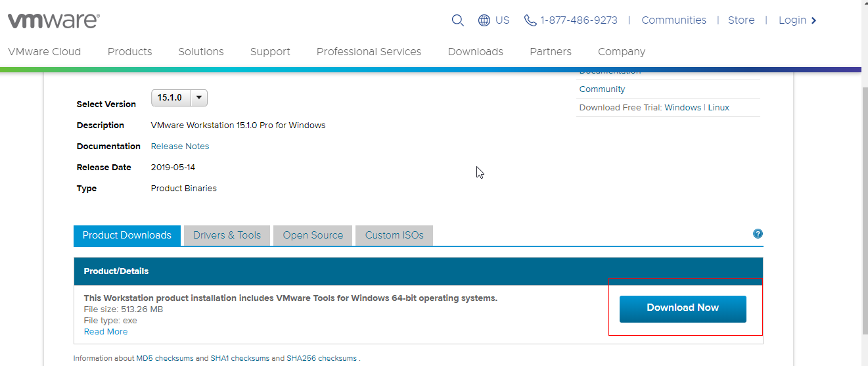Open the SHA1 checksums link
868x366 pixels.
click(240, 358)
